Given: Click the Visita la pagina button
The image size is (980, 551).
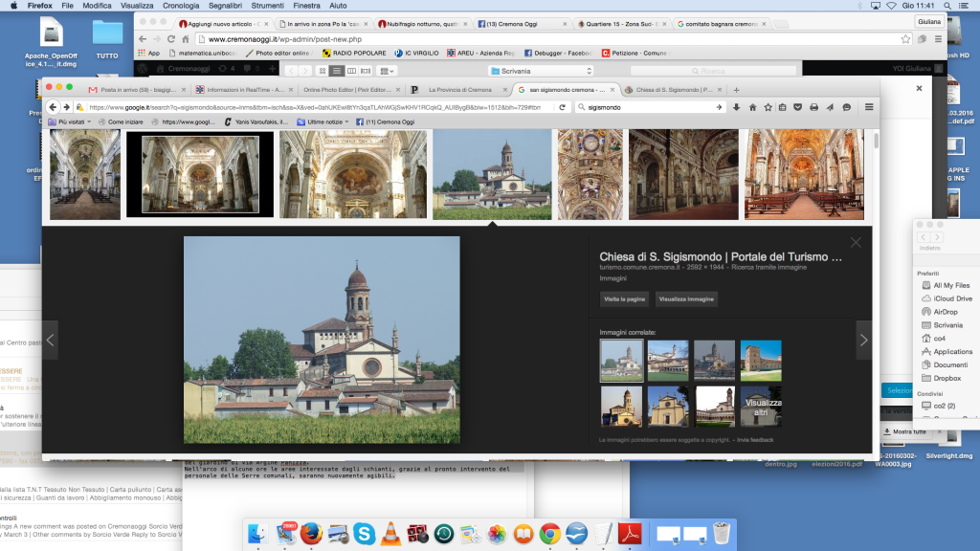Looking at the screenshot, I should pos(623,298).
